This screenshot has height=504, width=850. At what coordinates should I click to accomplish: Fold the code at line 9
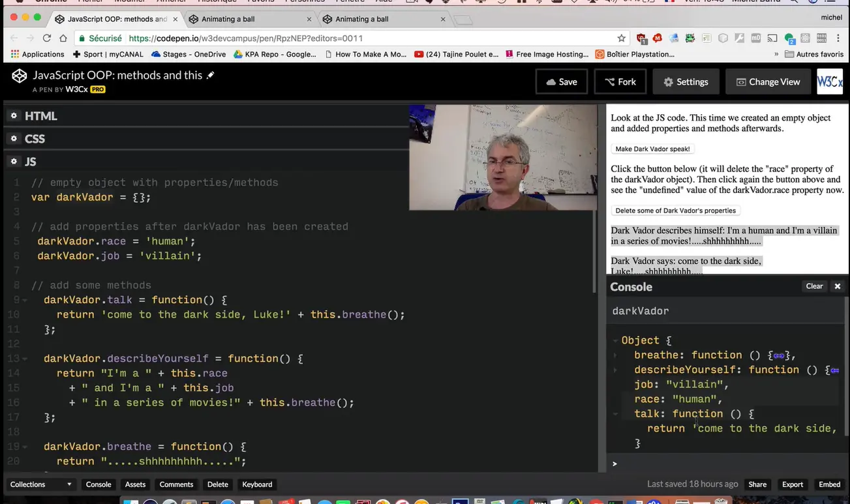point(25,301)
